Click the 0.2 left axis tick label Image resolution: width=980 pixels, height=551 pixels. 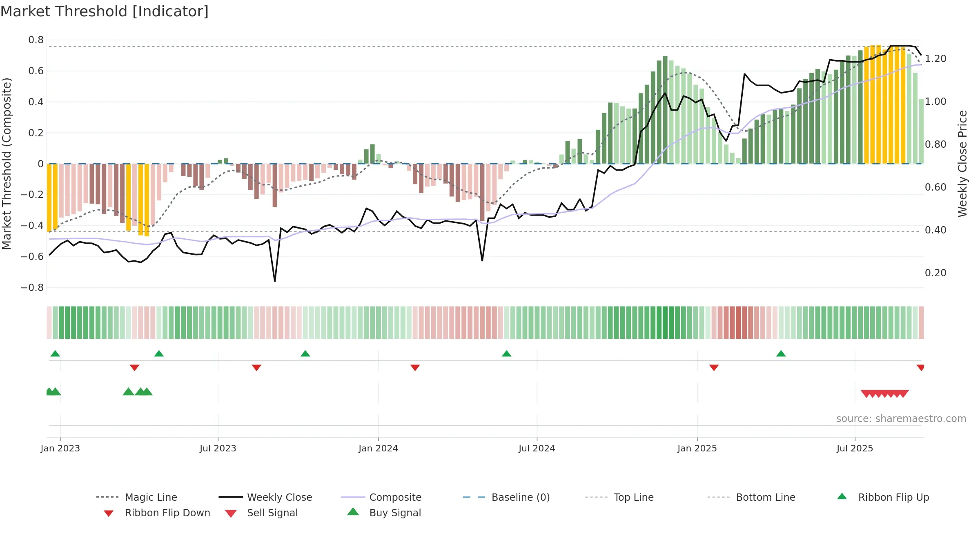(x=36, y=133)
